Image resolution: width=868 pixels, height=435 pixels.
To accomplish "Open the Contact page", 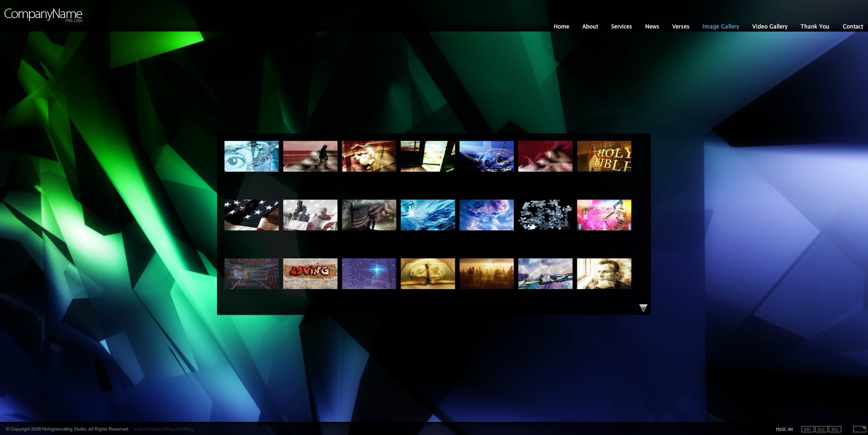I will click(x=853, y=27).
